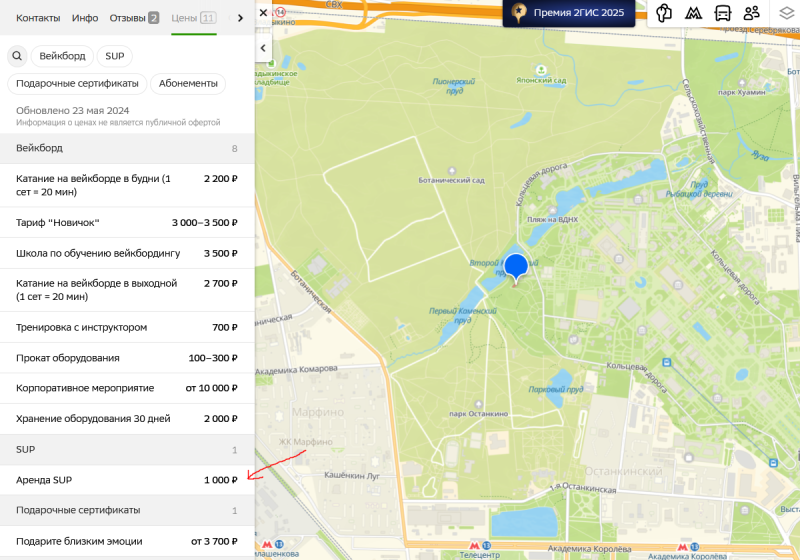800x560 pixels.
Task: Go to the Инфо tab
Action: [x=85, y=18]
